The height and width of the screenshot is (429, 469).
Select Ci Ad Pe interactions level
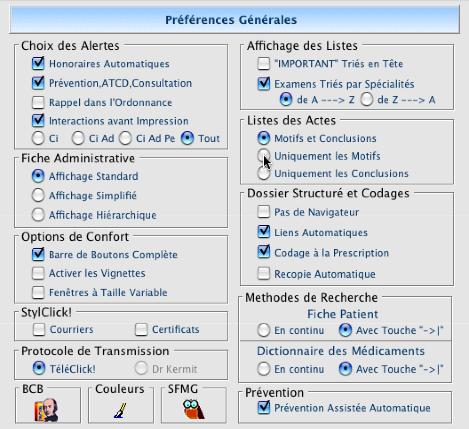click(125, 138)
